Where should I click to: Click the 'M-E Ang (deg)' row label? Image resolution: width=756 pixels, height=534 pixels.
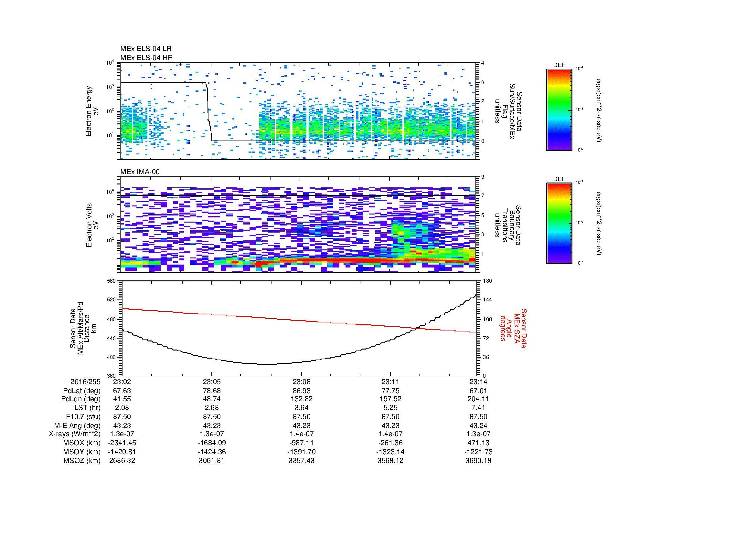[x=77, y=425]
